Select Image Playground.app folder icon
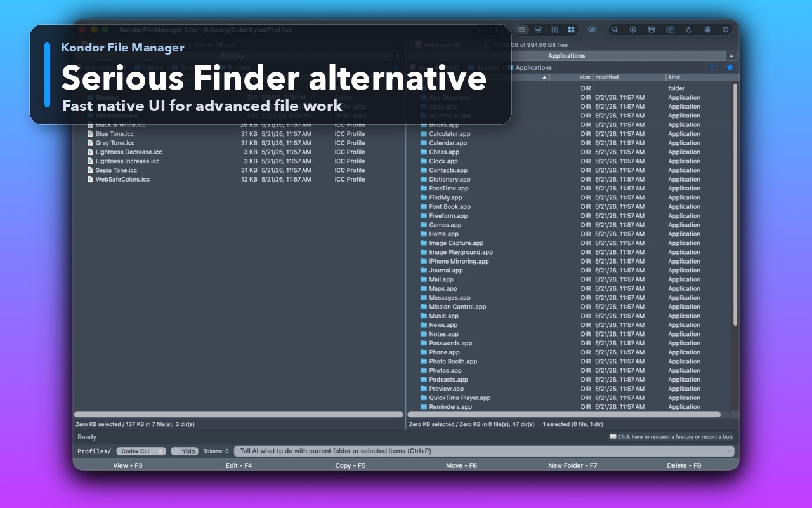The height and width of the screenshot is (508, 812). click(x=424, y=252)
